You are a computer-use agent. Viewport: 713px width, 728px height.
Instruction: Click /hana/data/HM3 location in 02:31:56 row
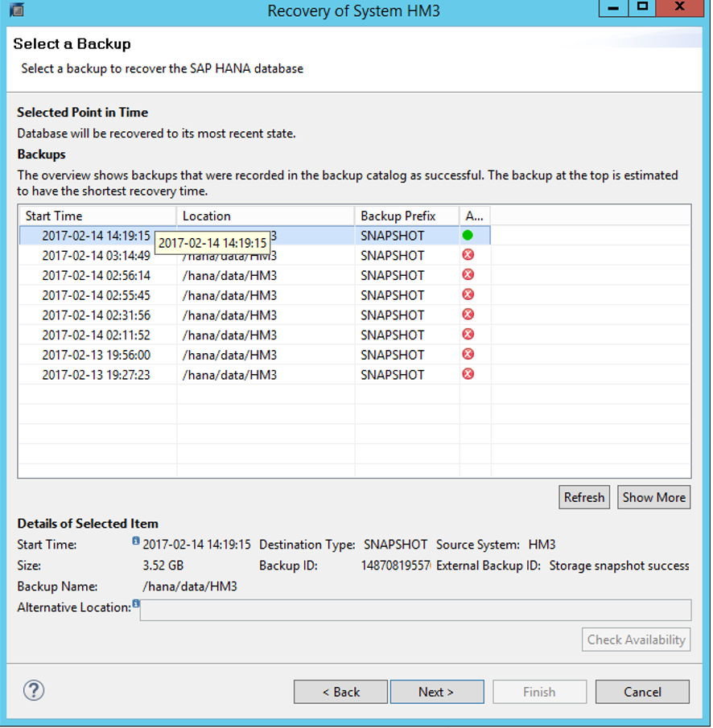tap(229, 315)
